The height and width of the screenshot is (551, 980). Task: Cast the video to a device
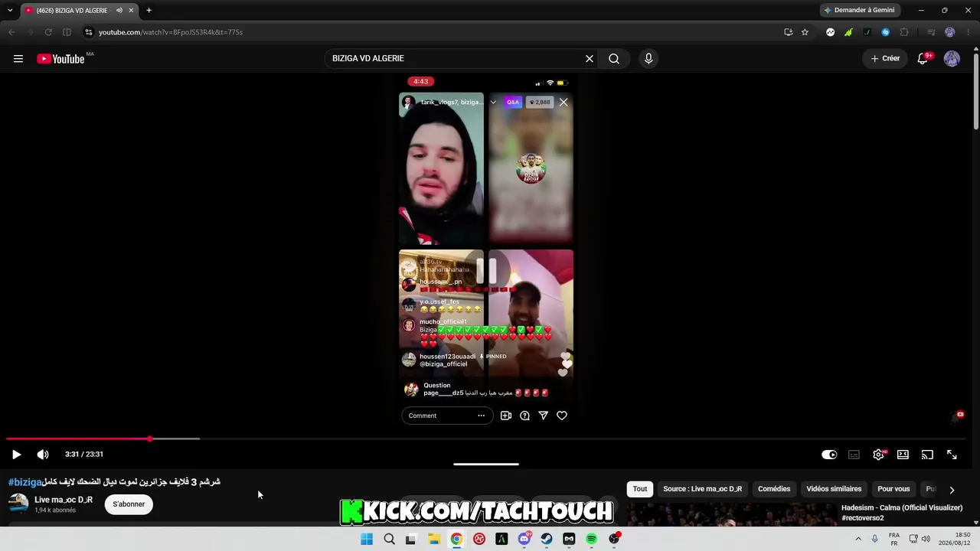927,455
